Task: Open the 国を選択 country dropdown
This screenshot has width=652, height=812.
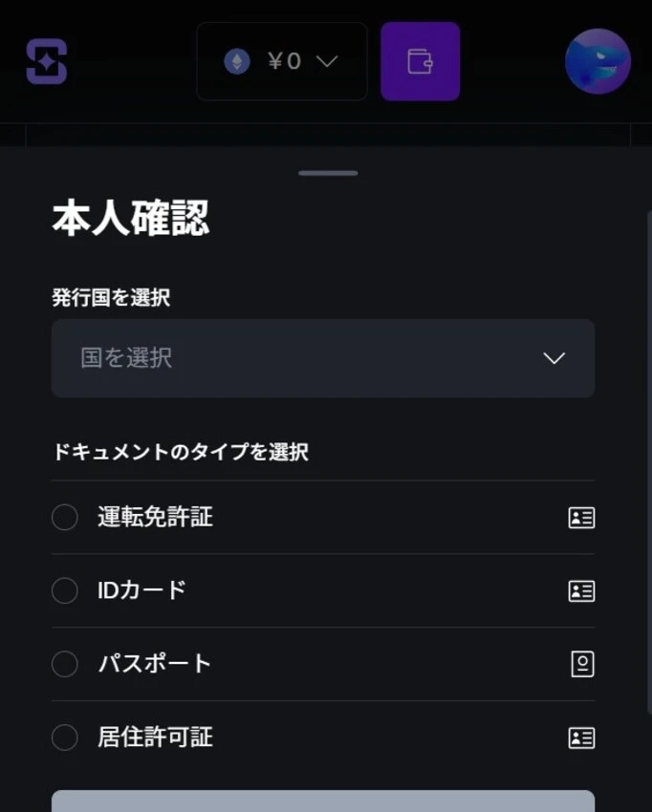Action: [x=323, y=358]
